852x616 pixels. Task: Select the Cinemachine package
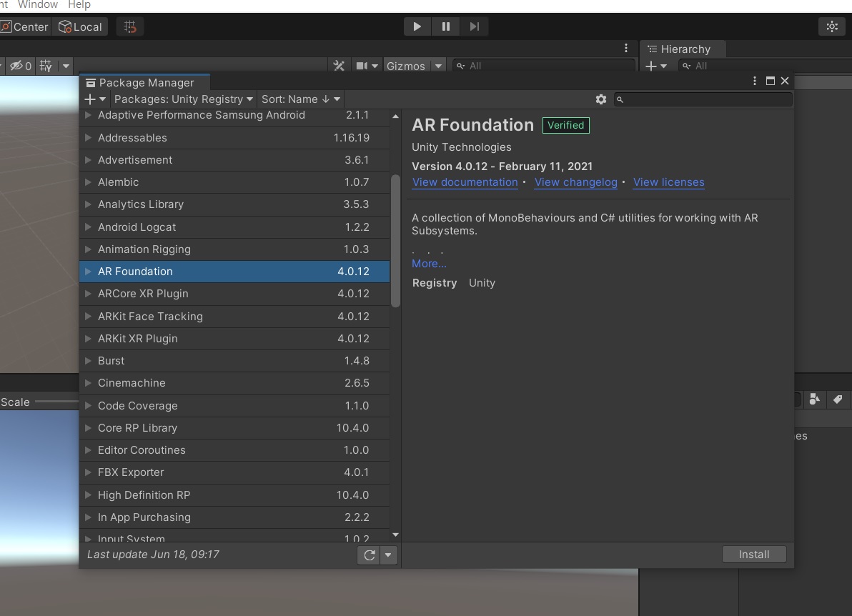pyautogui.click(x=234, y=383)
